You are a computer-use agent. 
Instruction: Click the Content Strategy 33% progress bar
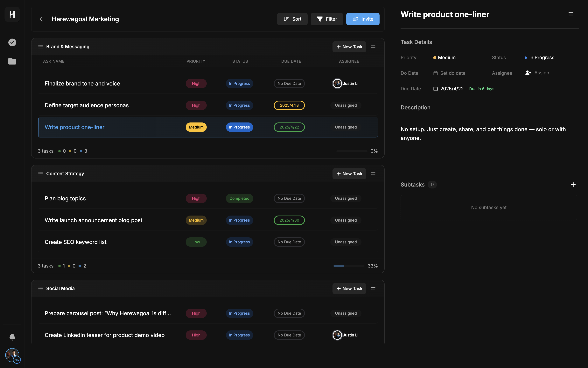[349, 266]
